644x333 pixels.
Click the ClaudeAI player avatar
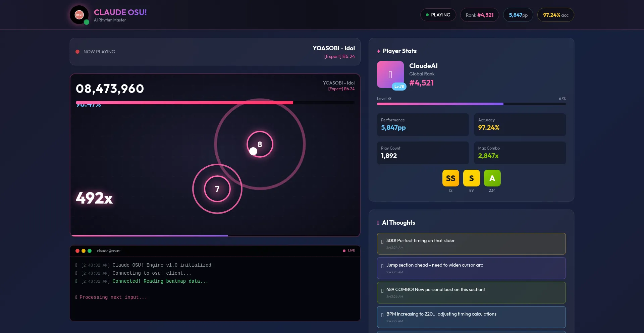pyautogui.click(x=390, y=74)
